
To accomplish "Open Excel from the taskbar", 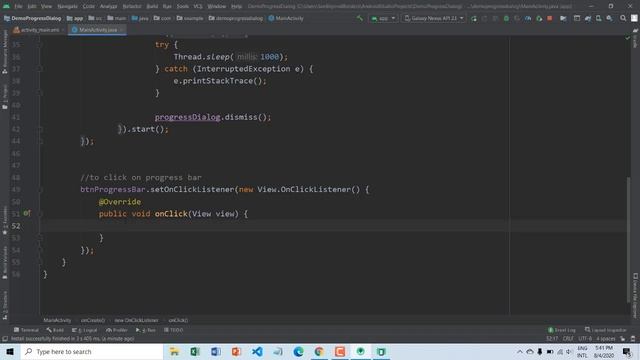I will 195,351.
